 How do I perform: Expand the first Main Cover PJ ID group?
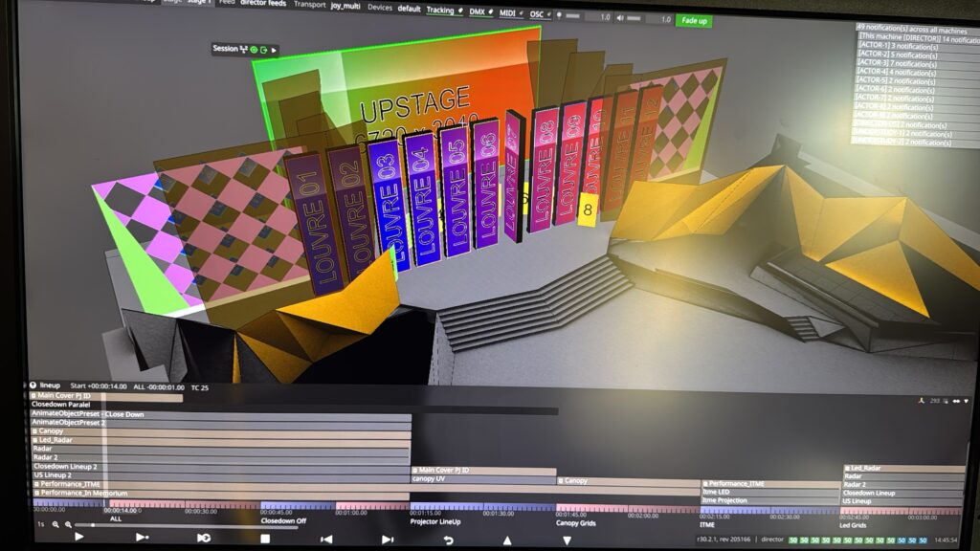point(33,395)
